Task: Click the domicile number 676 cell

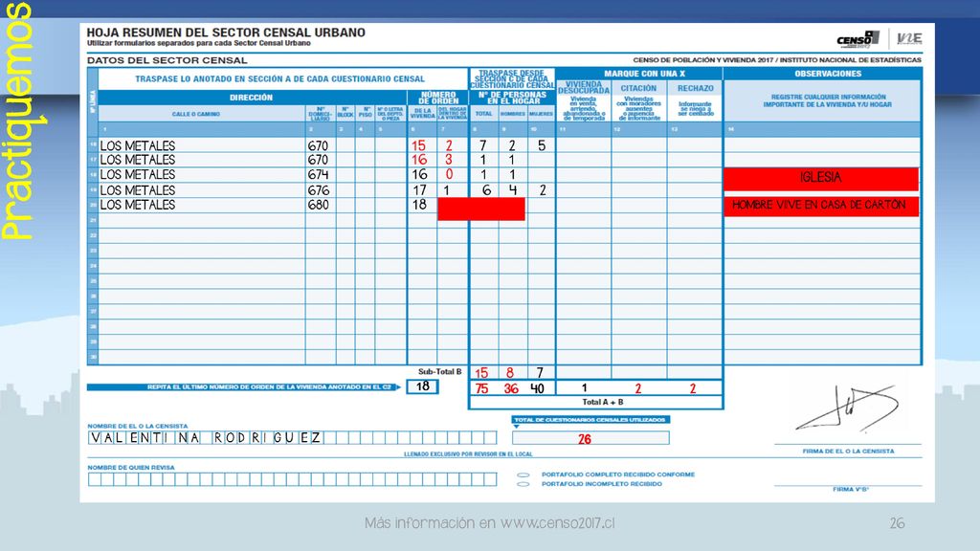Action: pyautogui.click(x=319, y=190)
